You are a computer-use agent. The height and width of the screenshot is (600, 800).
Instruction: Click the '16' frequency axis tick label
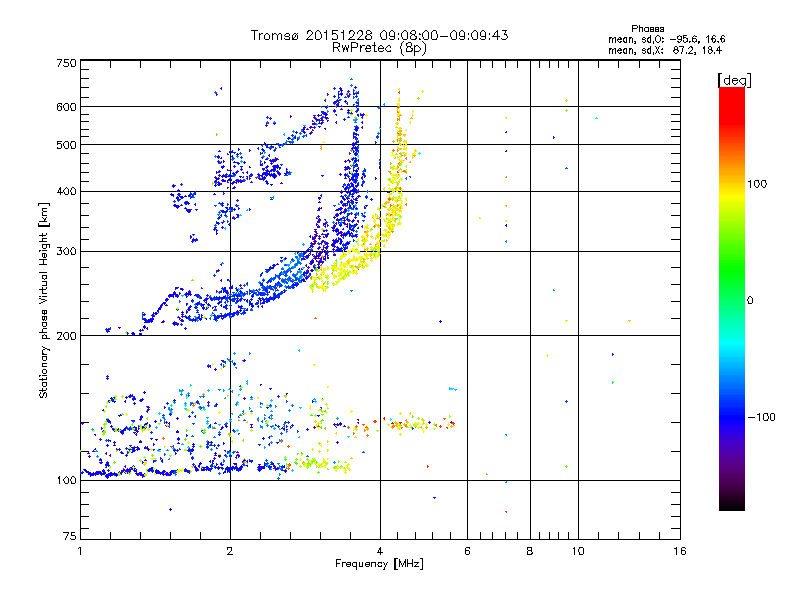click(680, 551)
